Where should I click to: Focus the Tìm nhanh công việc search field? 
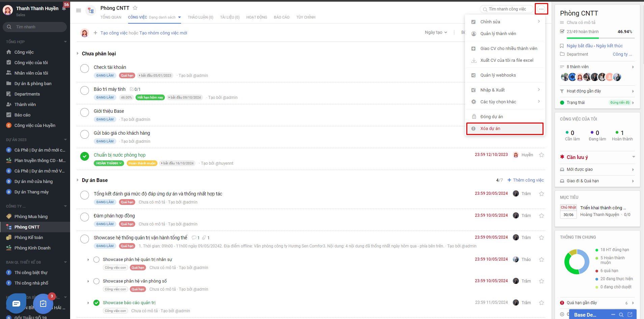pyautogui.click(x=506, y=9)
